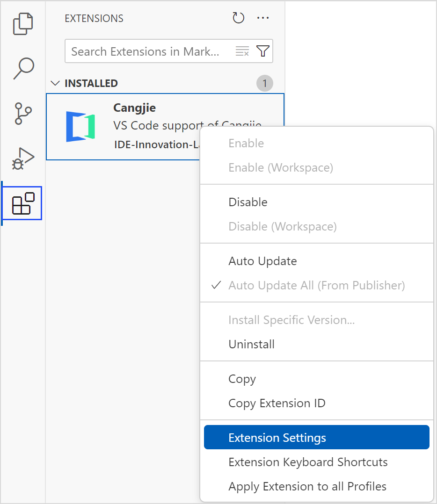Choose Apply Extension to all Profiles
Viewport: 437px width, 504px height.
point(307,486)
